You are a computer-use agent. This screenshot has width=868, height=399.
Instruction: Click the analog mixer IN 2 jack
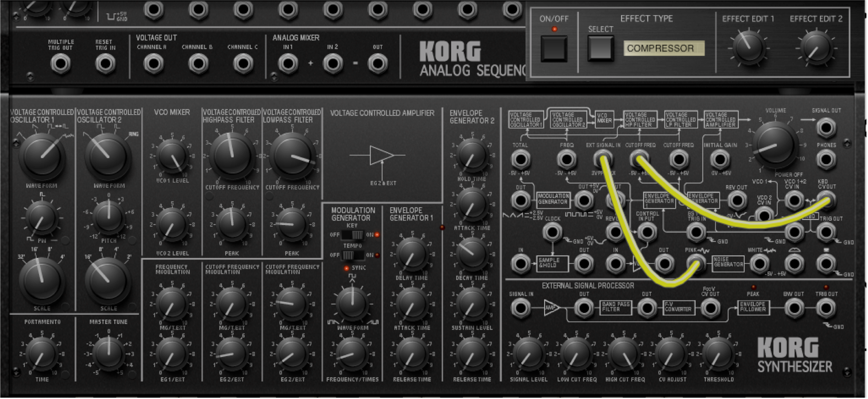tap(333, 64)
